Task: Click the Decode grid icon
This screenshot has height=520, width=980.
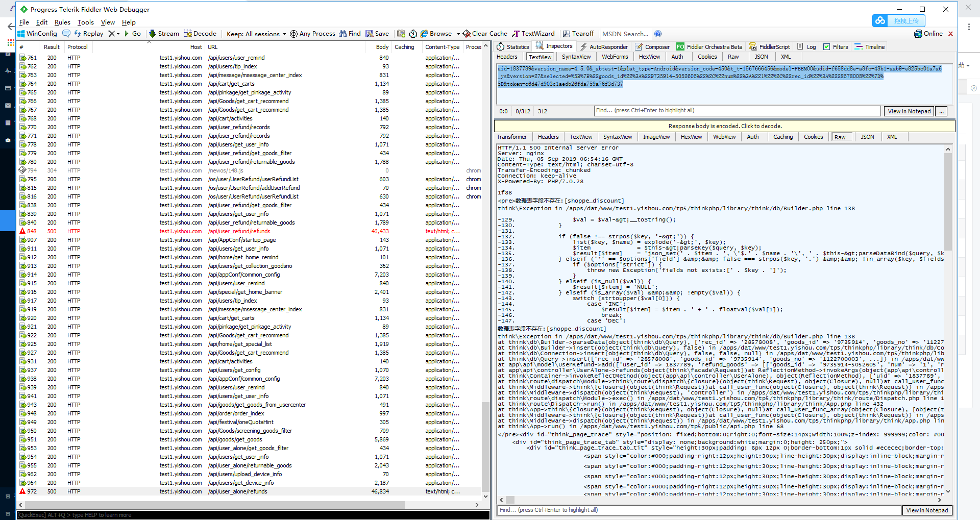Action: click(188, 34)
